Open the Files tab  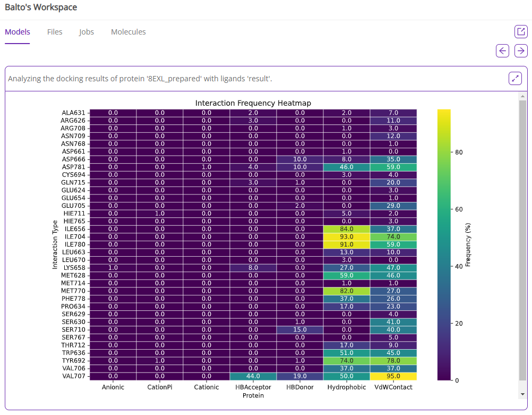point(55,32)
